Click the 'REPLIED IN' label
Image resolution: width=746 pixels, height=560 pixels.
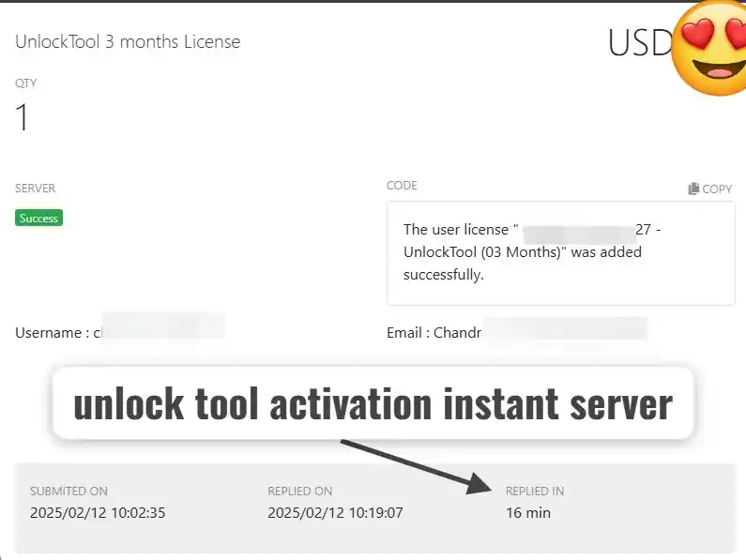tap(535, 491)
